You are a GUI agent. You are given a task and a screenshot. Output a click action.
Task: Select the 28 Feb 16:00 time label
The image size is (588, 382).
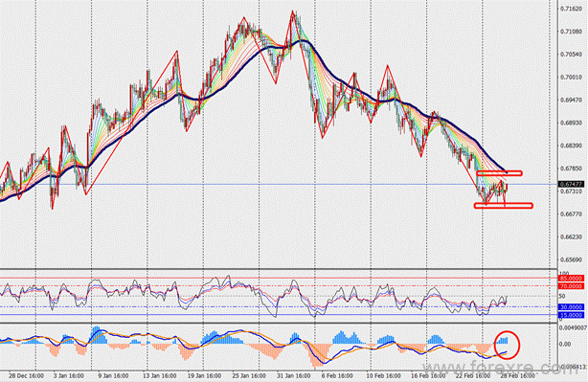(517, 375)
